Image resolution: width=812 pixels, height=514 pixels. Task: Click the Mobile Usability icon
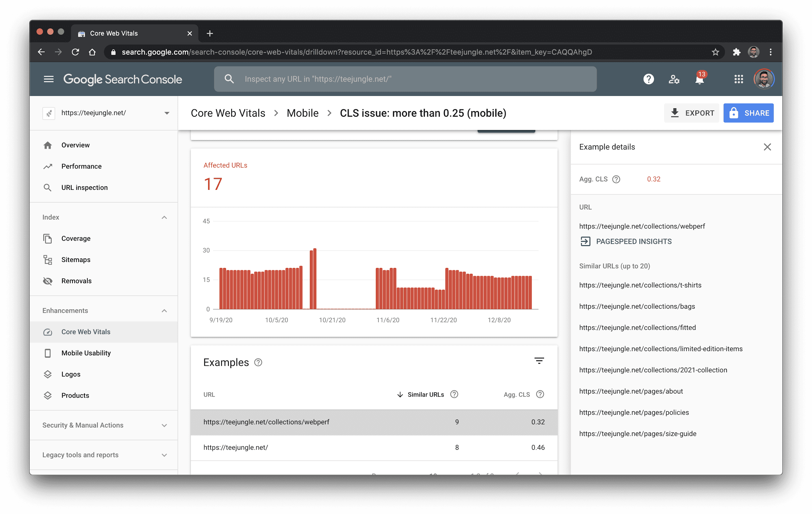coord(48,352)
